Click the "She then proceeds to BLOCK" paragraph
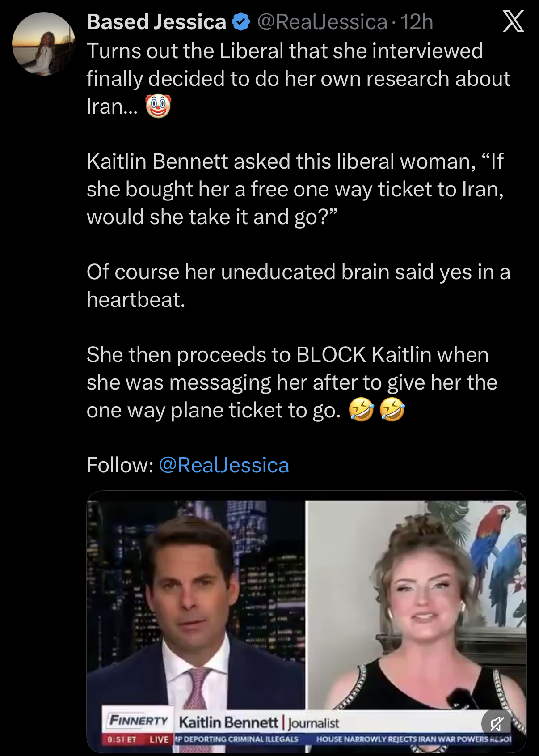The width and height of the screenshot is (539, 756). [x=292, y=382]
